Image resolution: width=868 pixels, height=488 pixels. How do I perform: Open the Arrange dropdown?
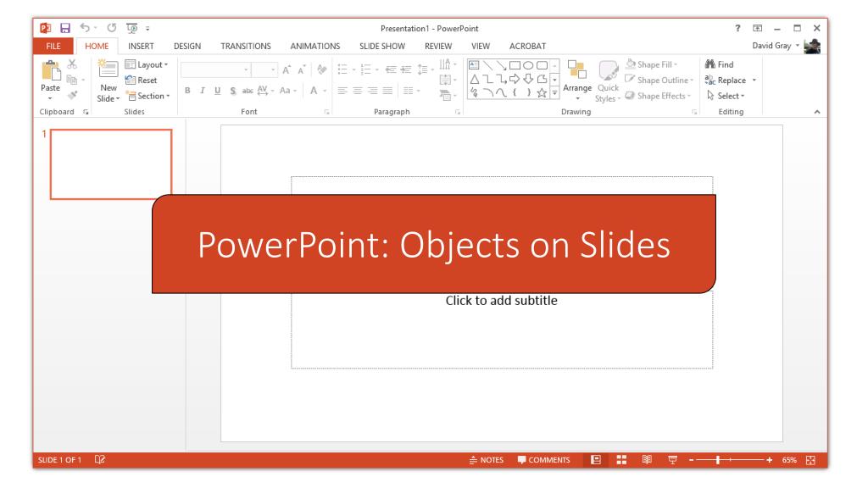click(577, 80)
